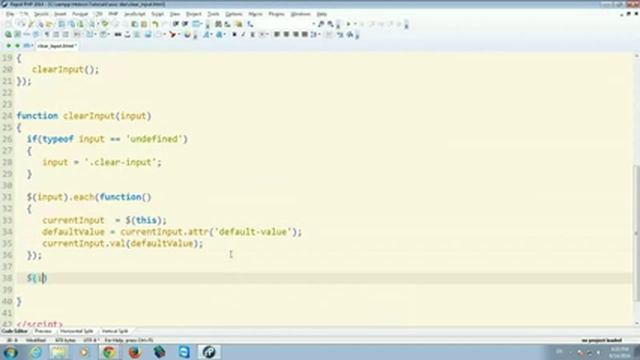This screenshot has width=640, height=360.
Task: Open the File menu
Action: tap(10, 14)
